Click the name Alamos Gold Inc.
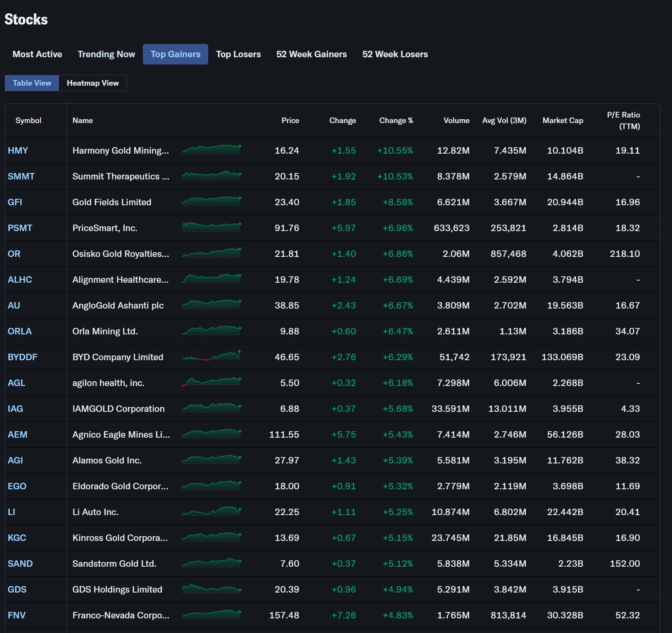 [x=107, y=460]
